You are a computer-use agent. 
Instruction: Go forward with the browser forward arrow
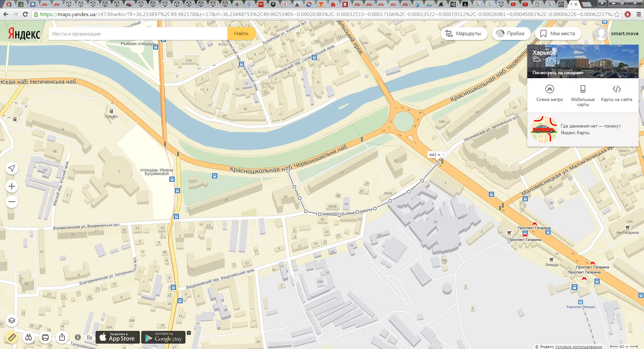[15, 14]
